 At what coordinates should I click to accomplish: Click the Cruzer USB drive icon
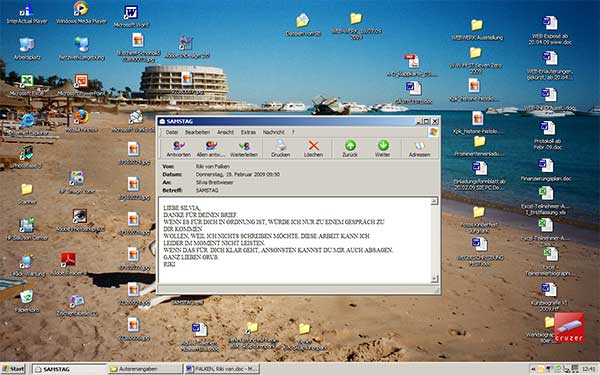[569, 327]
